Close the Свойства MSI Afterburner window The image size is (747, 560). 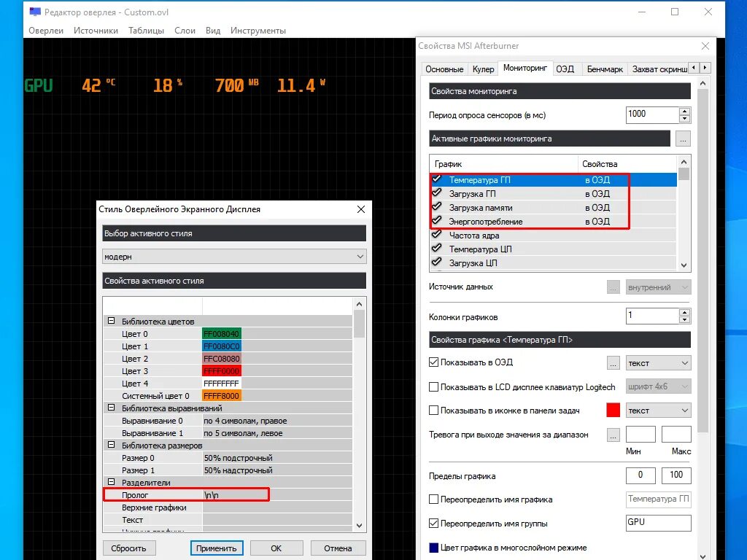pyautogui.click(x=705, y=46)
